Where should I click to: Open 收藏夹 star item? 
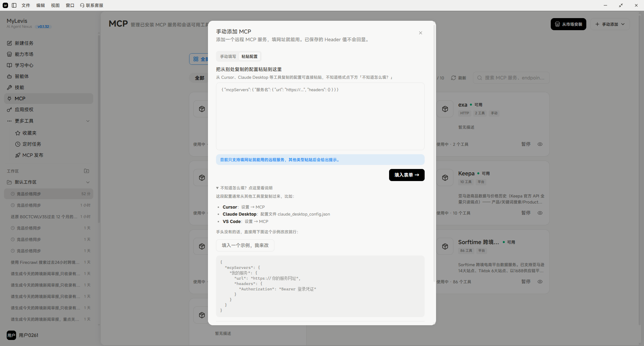pos(53,133)
